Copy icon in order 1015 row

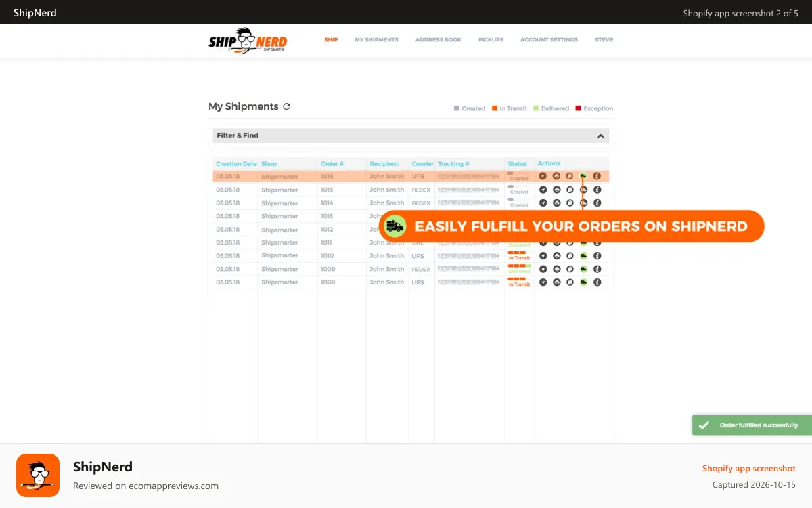pos(570,190)
